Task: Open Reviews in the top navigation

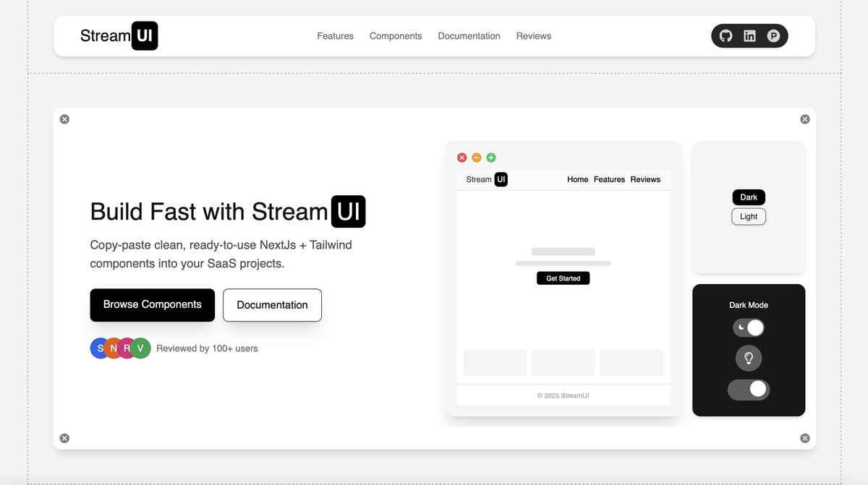Action: point(534,36)
